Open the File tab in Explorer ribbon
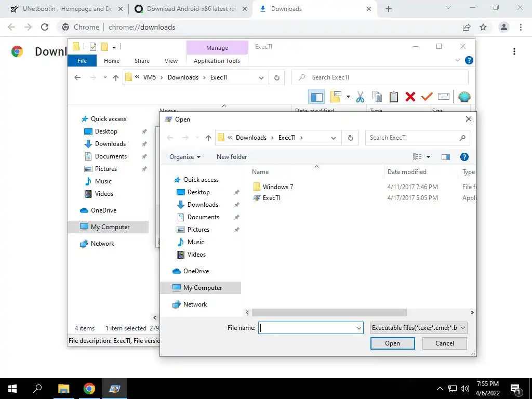This screenshot has height=399, width=532. (x=82, y=61)
